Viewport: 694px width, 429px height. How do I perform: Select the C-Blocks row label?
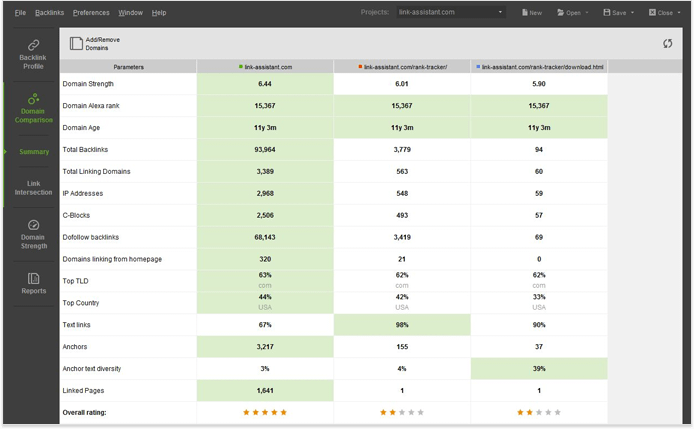76,215
